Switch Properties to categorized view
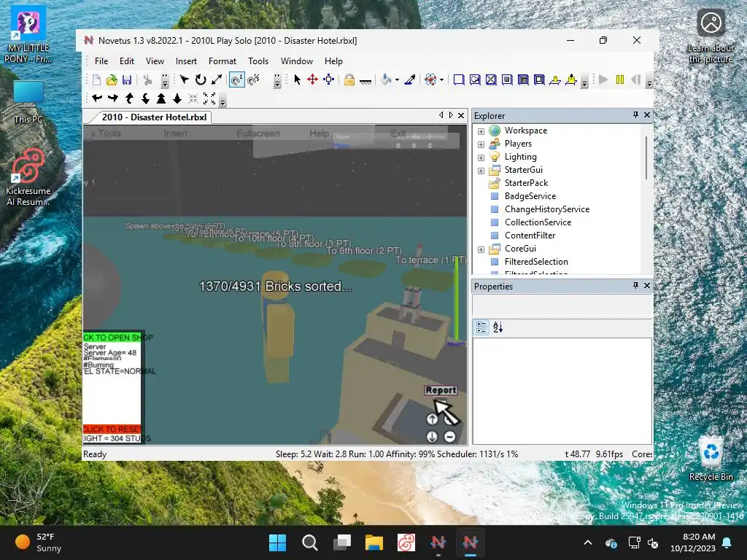Viewport: 747px width, 560px height. tap(481, 327)
